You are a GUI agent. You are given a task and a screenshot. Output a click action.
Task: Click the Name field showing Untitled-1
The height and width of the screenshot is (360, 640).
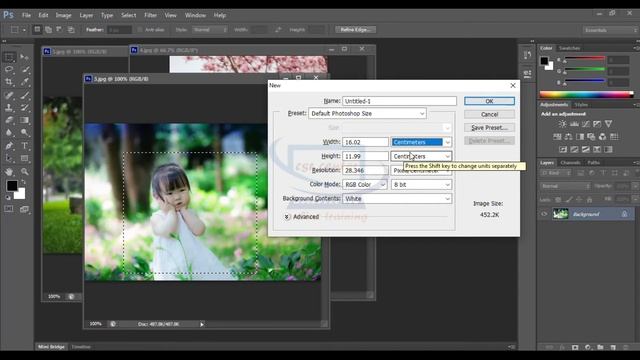coord(399,101)
